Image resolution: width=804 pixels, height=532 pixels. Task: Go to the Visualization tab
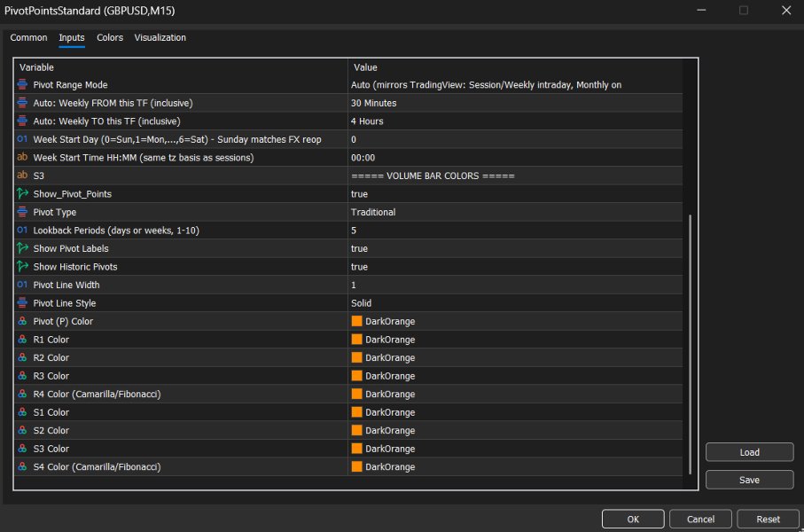point(160,37)
